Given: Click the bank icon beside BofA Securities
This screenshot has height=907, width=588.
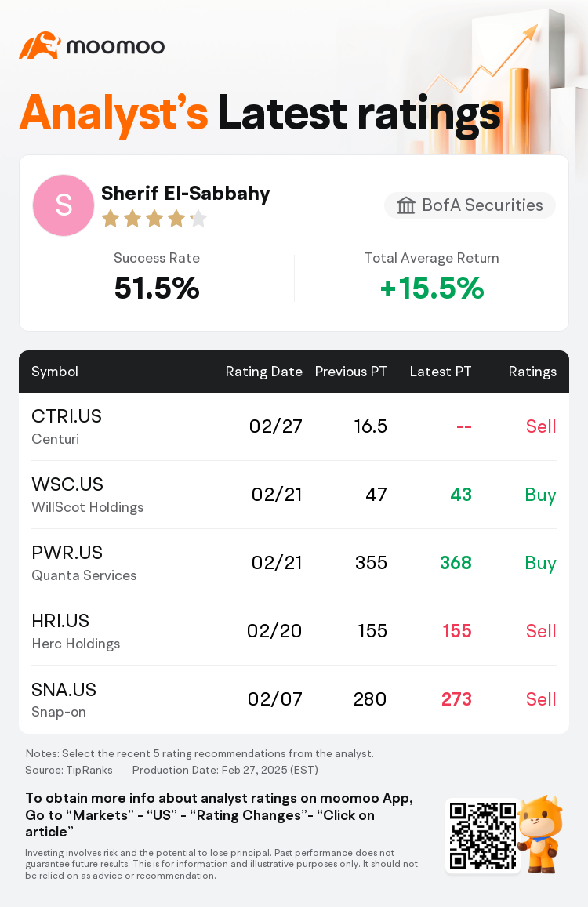Looking at the screenshot, I should tap(405, 205).
